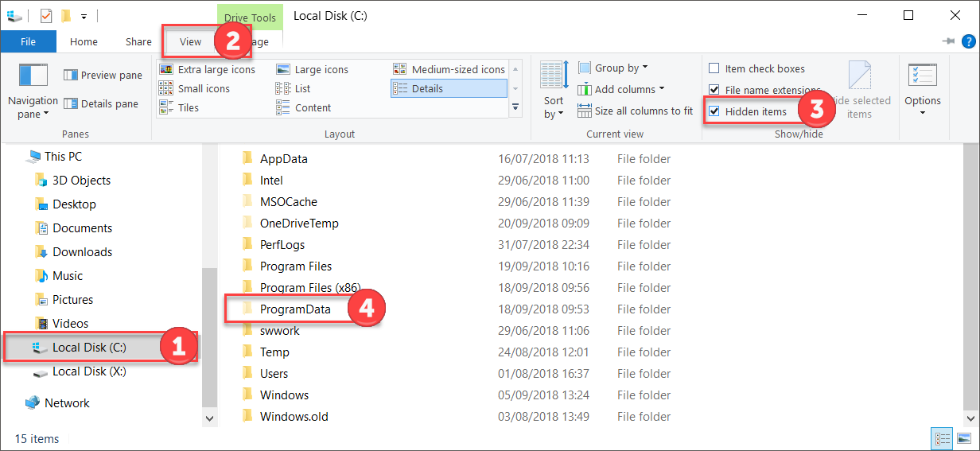Click the Users folder icon

(x=247, y=373)
